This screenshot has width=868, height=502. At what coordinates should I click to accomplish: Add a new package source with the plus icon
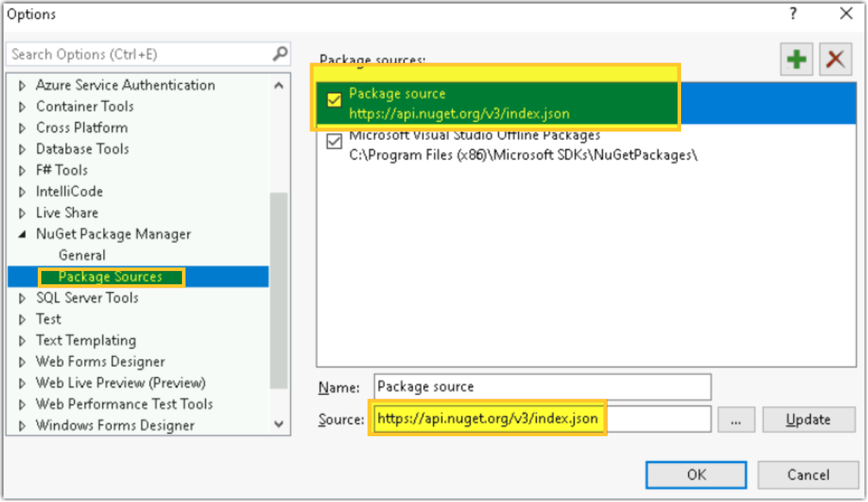click(x=796, y=59)
